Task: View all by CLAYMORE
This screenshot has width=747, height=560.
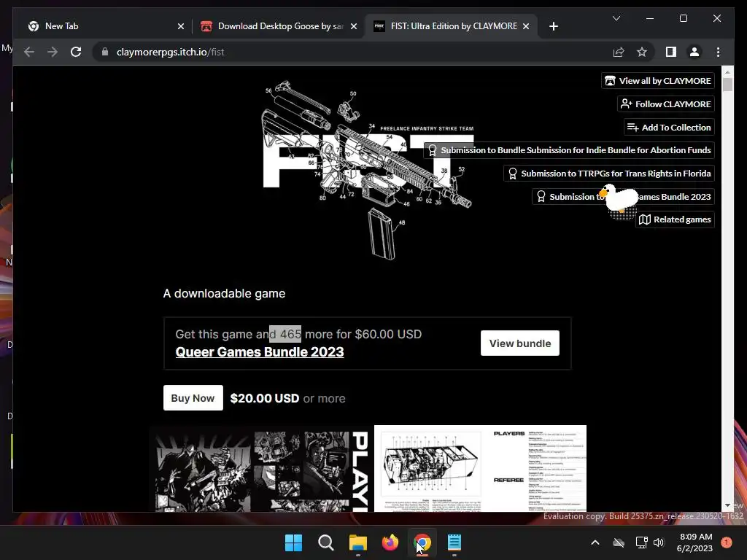Action: 658,81
